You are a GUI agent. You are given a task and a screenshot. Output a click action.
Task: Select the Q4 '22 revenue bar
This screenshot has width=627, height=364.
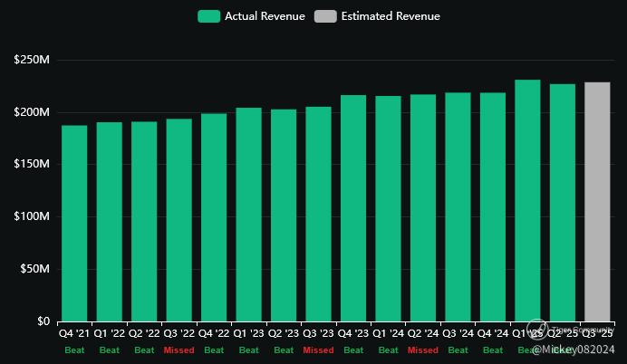(x=214, y=217)
